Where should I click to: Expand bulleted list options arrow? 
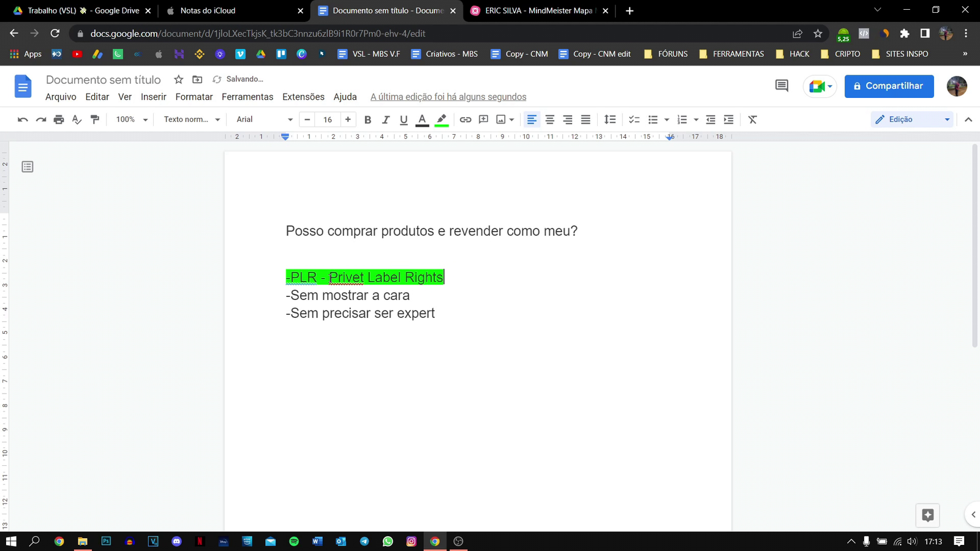click(x=667, y=119)
